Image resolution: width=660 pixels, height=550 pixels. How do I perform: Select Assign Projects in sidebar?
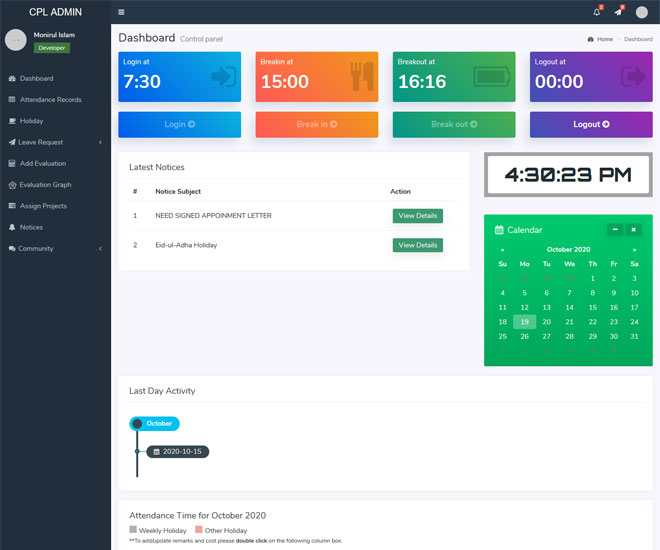click(43, 206)
